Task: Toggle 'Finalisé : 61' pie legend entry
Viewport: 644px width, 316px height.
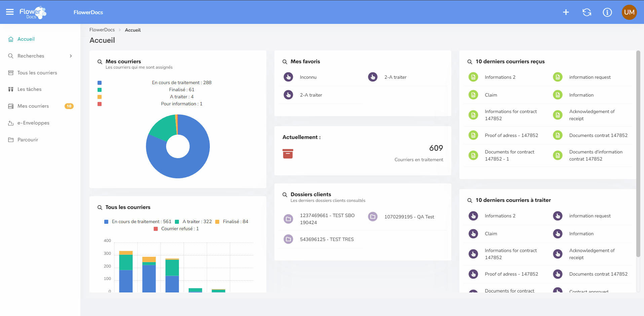Action: [x=181, y=90]
